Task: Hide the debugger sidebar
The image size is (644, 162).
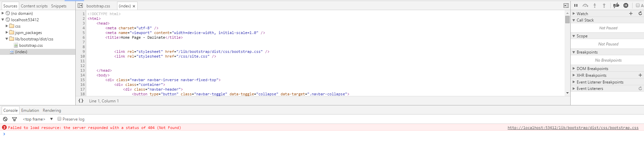Action: tap(566, 6)
